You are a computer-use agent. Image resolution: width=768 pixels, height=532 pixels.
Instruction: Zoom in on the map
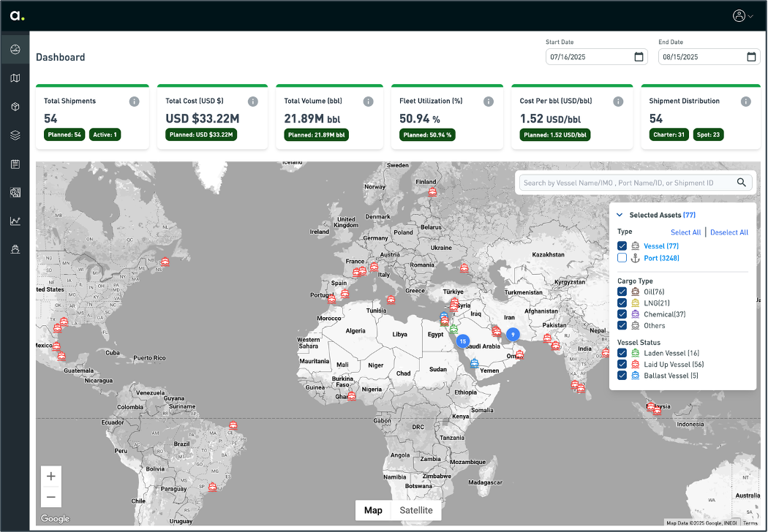click(51, 476)
